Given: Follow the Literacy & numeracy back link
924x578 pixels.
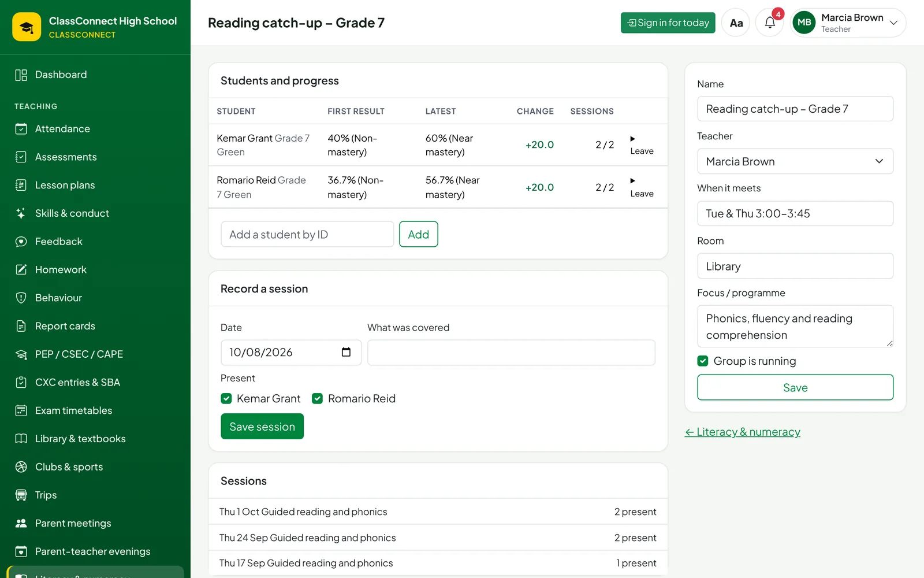Looking at the screenshot, I should (x=743, y=432).
